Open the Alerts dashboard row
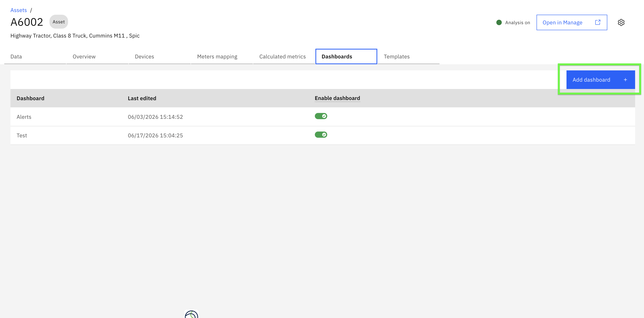Viewport: 644px width, 318px height. click(323, 117)
